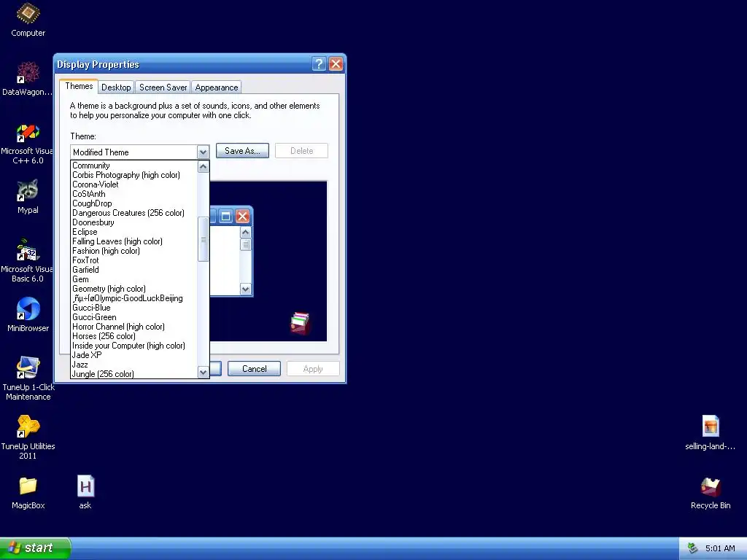This screenshot has width=747, height=560.
Task: Choose FoxTrot theme
Action: click(134, 260)
